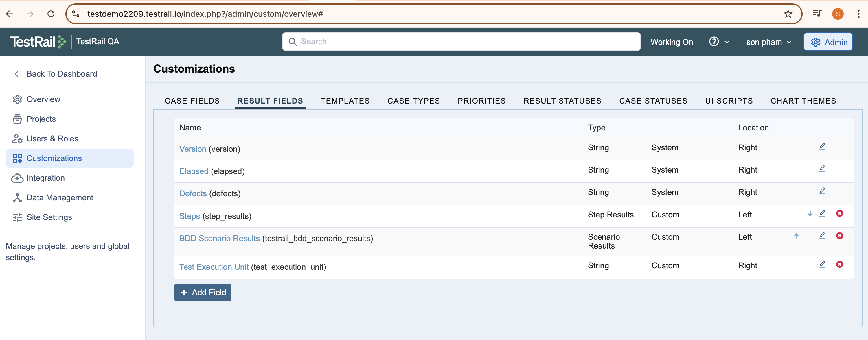
Task: Edit the Elapsed field with pencil icon
Action: (x=822, y=169)
